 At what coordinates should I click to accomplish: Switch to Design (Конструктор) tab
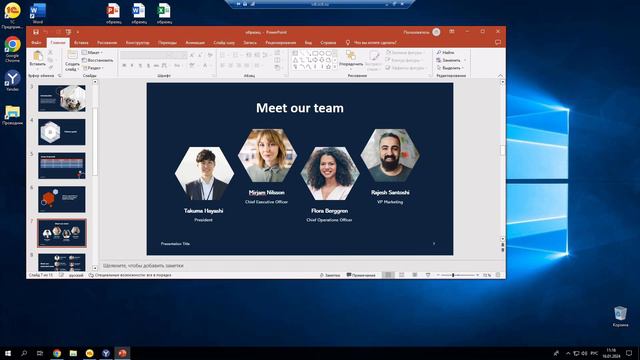click(137, 42)
